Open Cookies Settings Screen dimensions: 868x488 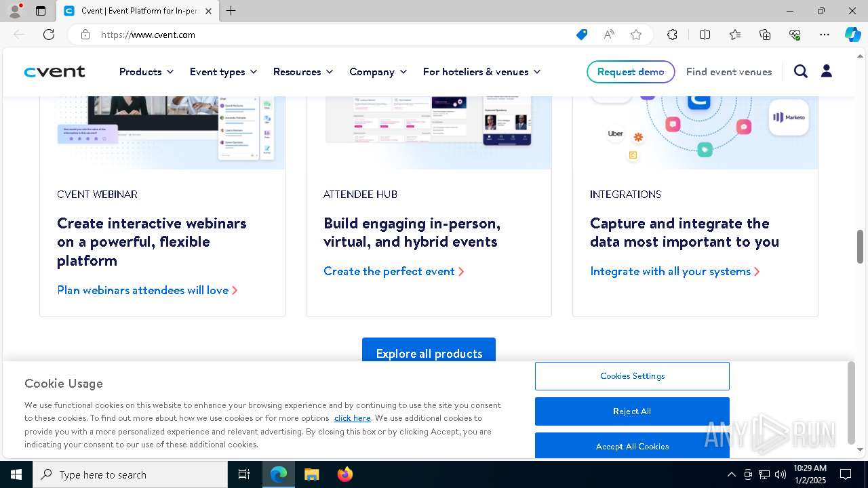coord(632,376)
